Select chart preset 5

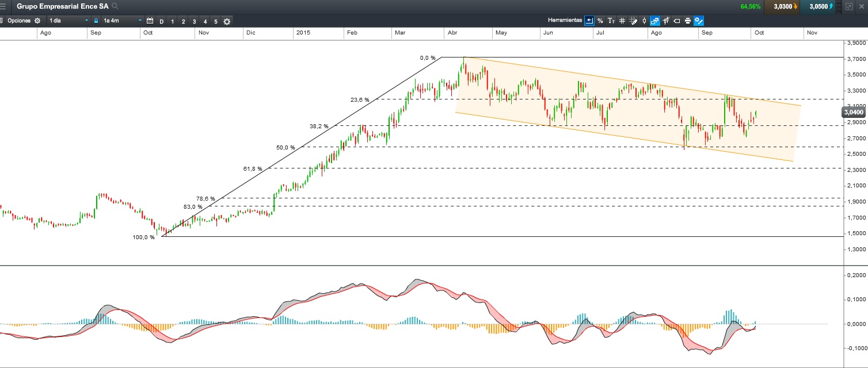point(216,21)
